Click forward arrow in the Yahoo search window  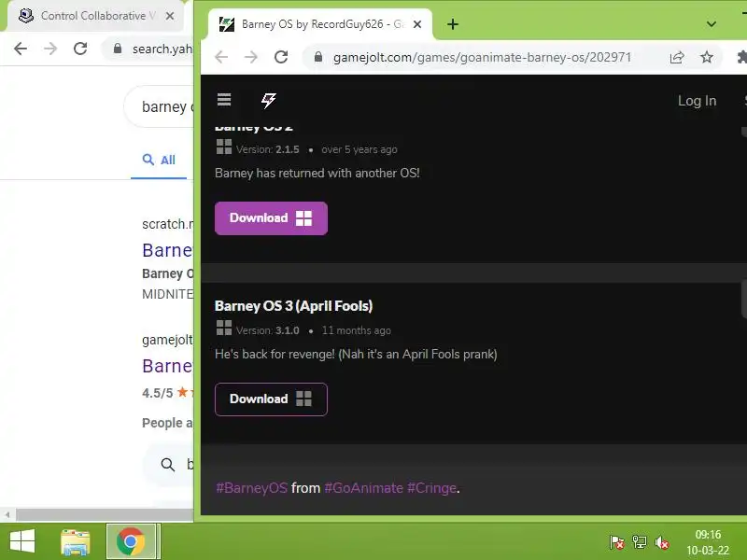[x=50, y=49]
